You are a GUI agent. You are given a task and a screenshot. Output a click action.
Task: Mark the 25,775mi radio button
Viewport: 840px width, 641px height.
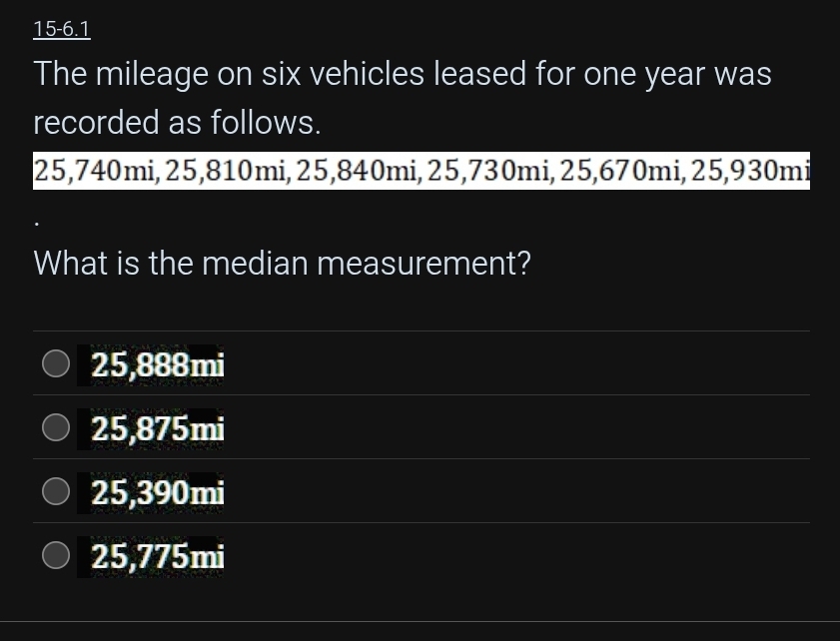56,556
